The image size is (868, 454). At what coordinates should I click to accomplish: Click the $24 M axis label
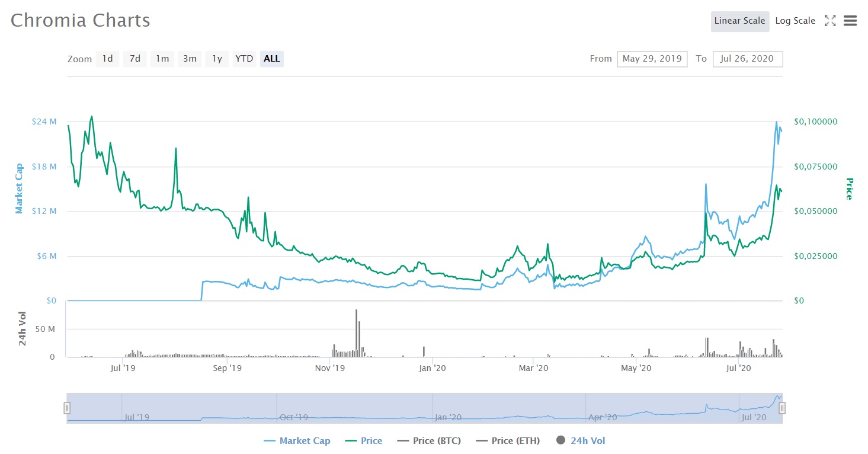point(44,122)
